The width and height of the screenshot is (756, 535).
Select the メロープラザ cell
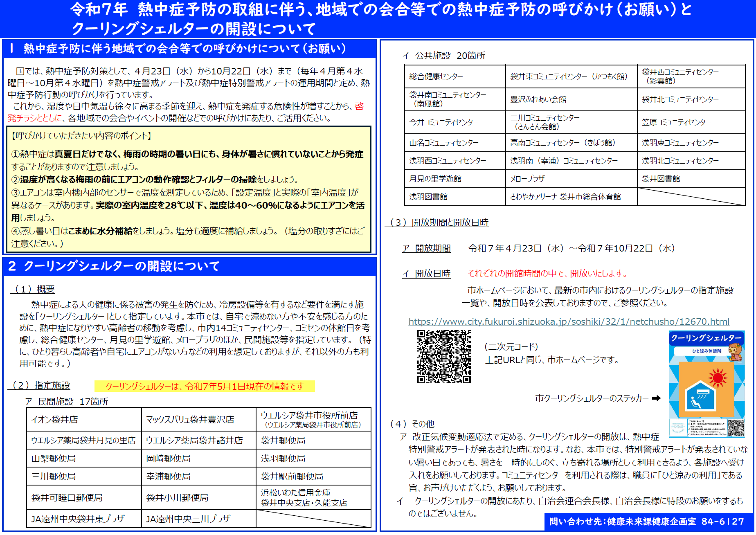point(571,178)
